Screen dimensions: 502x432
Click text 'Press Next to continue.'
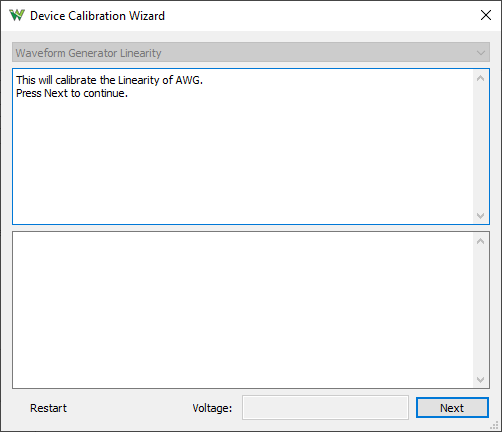pyautogui.click(x=72, y=93)
